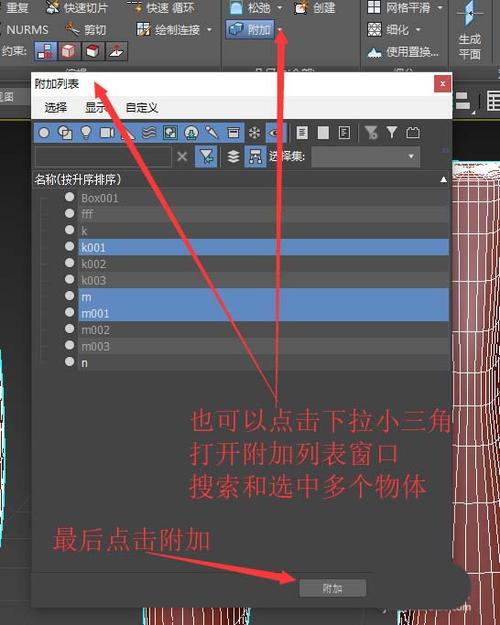
Task: Toggle display containers filter icon
Action: pos(233,133)
